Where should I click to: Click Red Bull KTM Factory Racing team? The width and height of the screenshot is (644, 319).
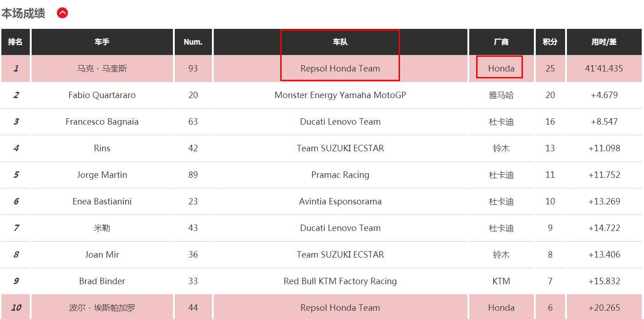[x=340, y=281]
